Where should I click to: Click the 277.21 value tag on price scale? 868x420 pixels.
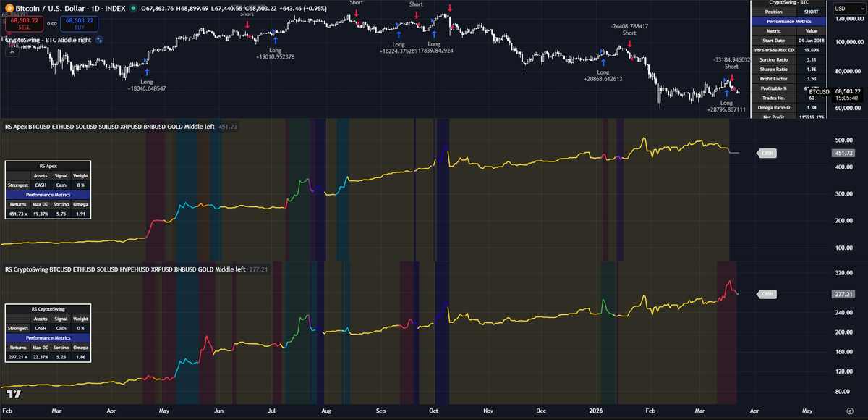(x=845, y=294)
